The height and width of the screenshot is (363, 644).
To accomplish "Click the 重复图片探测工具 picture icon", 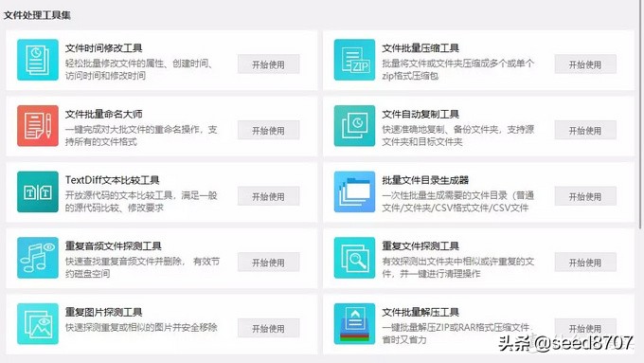I will [38, 323].
